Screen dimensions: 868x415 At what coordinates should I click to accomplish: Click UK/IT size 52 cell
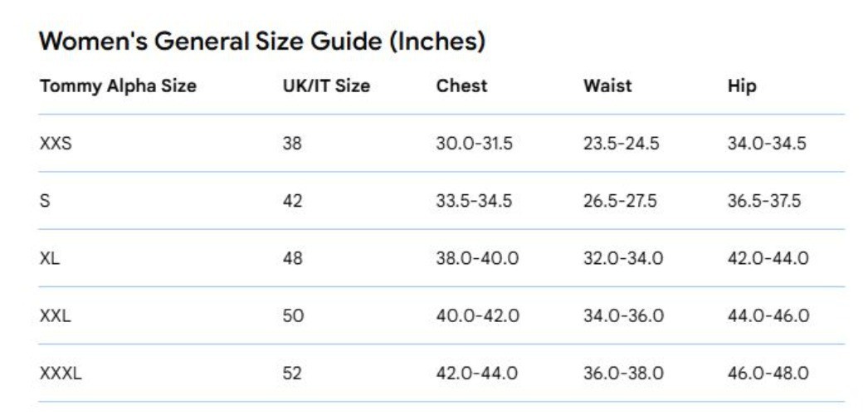pos(293,373)
